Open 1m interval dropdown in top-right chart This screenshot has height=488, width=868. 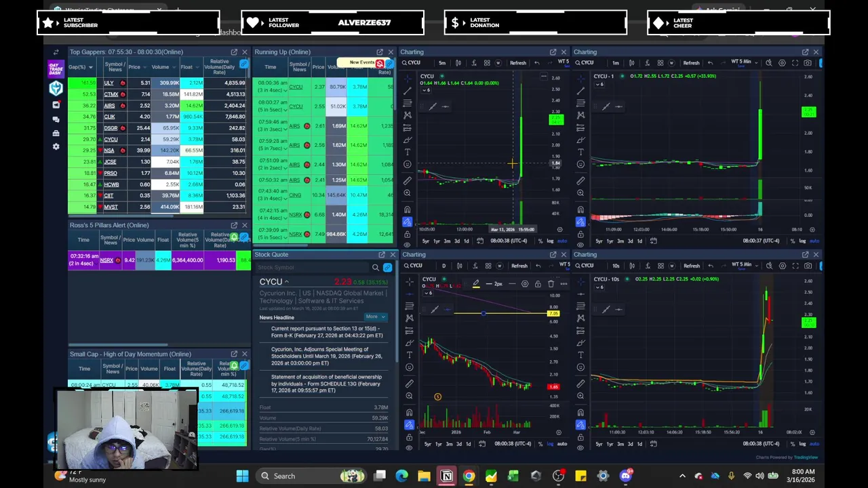coord(616,63)
